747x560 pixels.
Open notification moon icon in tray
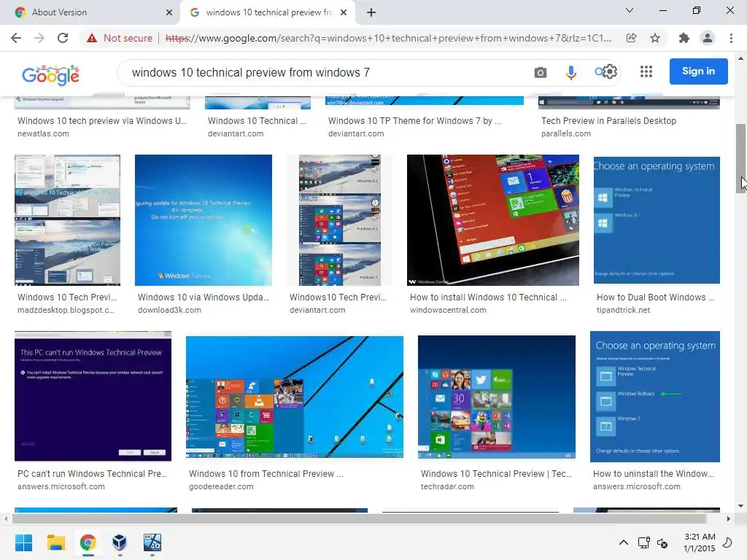[727, 542]
